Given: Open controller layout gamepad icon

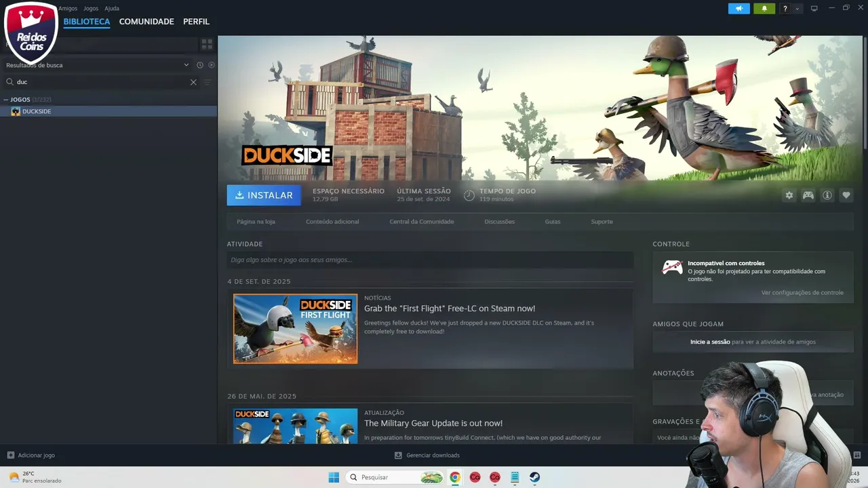Looking at the screenshot, I should coord(808,195).
